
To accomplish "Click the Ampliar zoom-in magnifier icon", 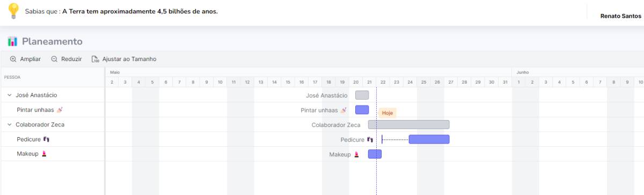I will click(13, 59).
